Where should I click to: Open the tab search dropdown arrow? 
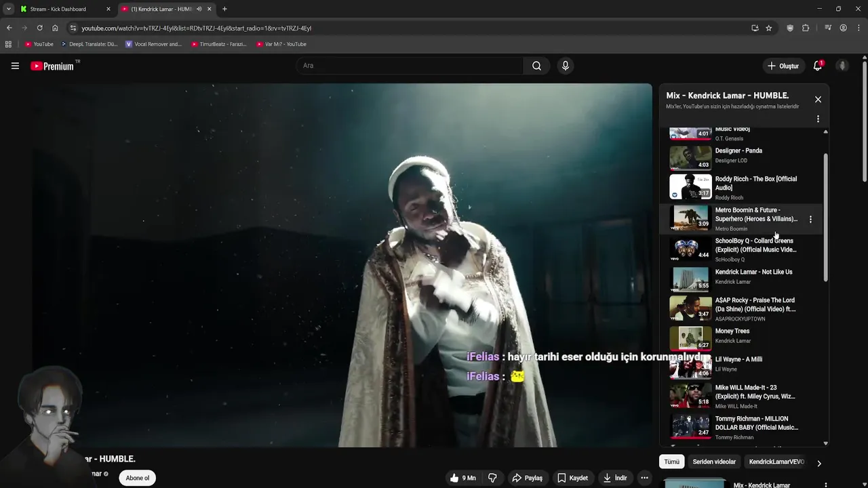point(8,9)
